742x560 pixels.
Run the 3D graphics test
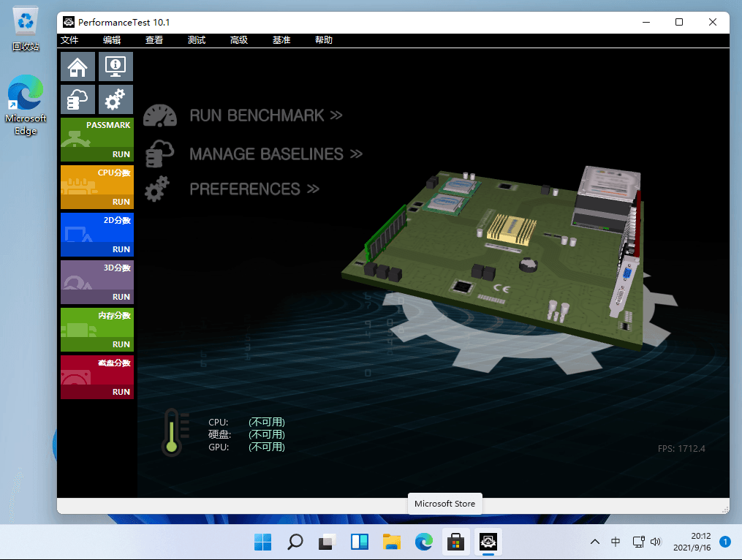121,297
